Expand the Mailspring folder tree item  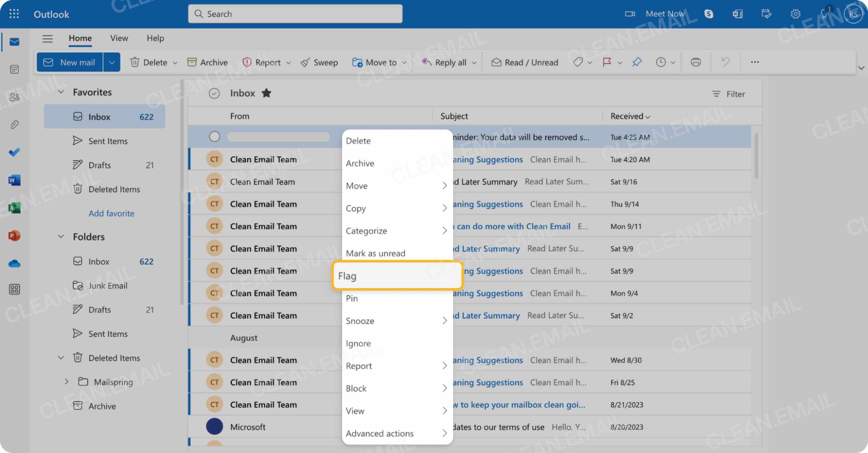coord(66,382)
